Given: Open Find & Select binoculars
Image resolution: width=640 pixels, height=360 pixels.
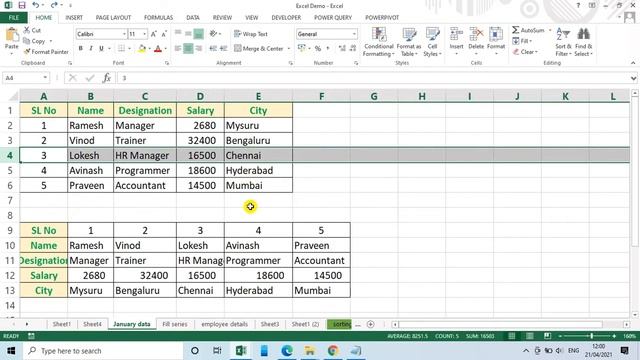Looking at the screenshot, I should click(x=583, y=42).
